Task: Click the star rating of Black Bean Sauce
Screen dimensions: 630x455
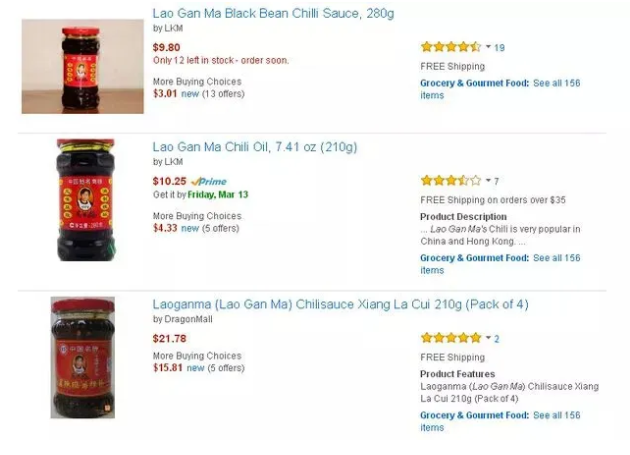Action: (x=451, y=47)
